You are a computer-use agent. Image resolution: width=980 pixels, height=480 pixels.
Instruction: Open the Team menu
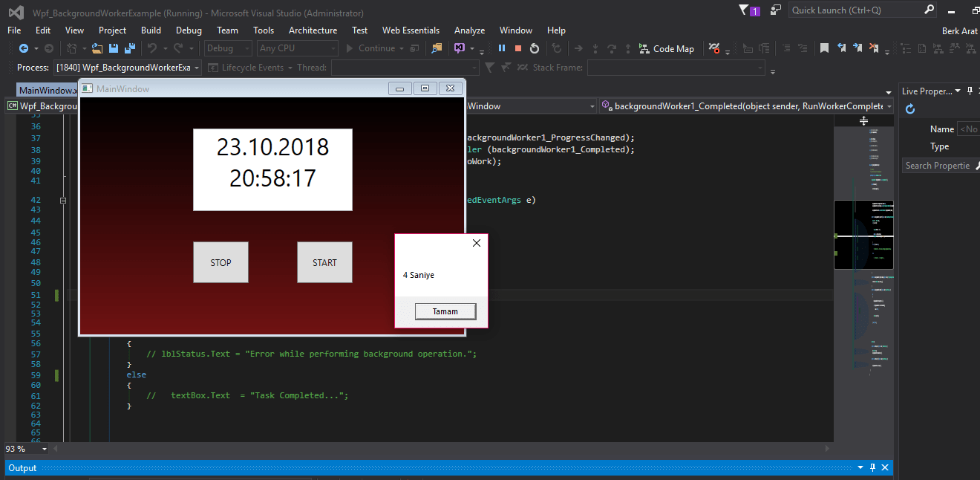[x=227, y=30]
